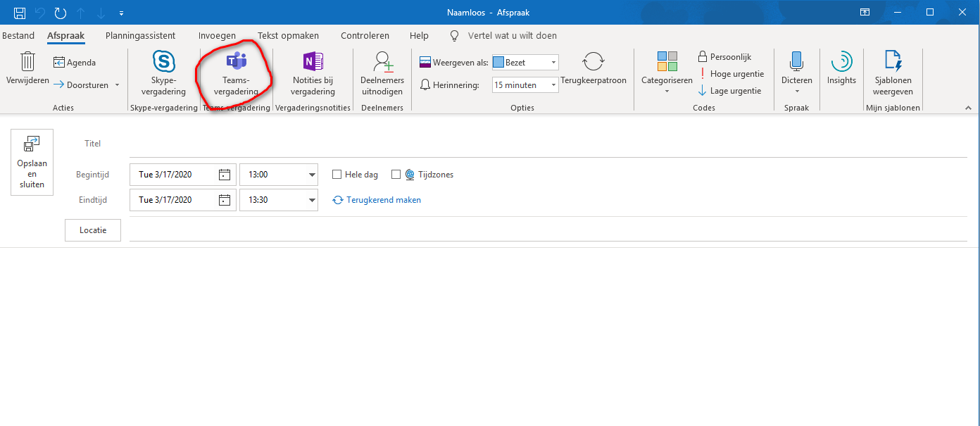Open the Terugkeerpatroon settings
The height and width of the screenshot is (426, 980).
(x=593, y=62)
